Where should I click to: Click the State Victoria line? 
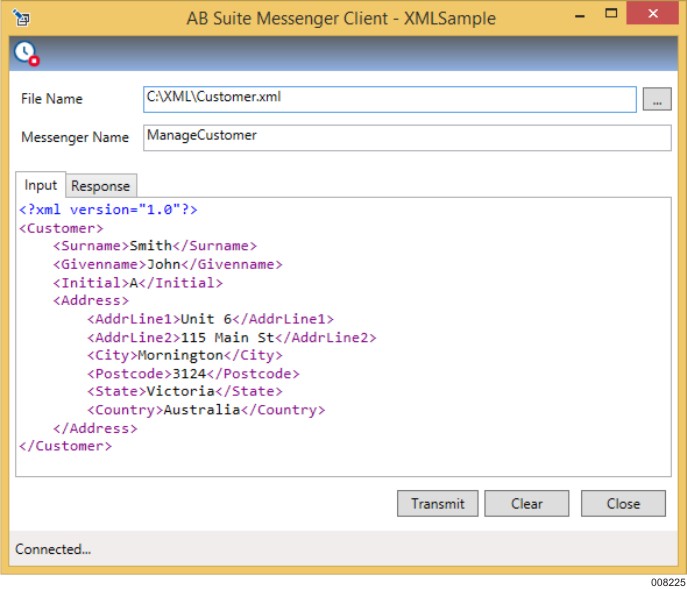pos(185,391)
